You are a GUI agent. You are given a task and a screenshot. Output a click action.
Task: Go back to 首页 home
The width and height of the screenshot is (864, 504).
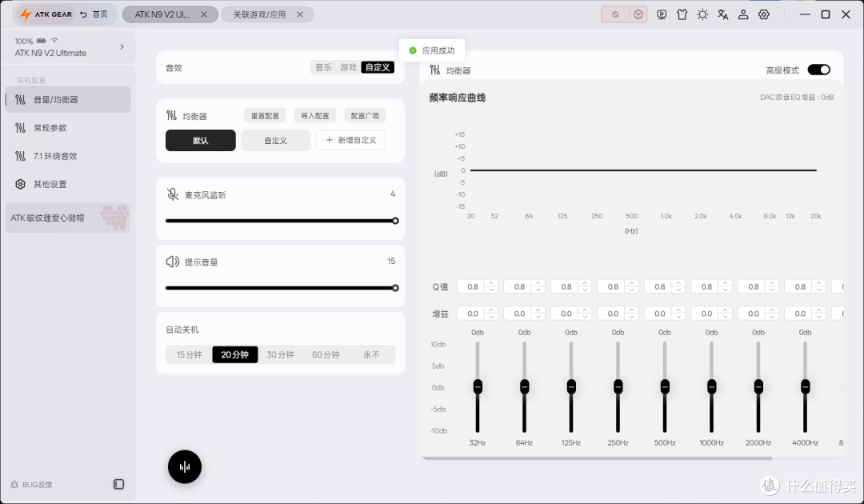(94, 14)
